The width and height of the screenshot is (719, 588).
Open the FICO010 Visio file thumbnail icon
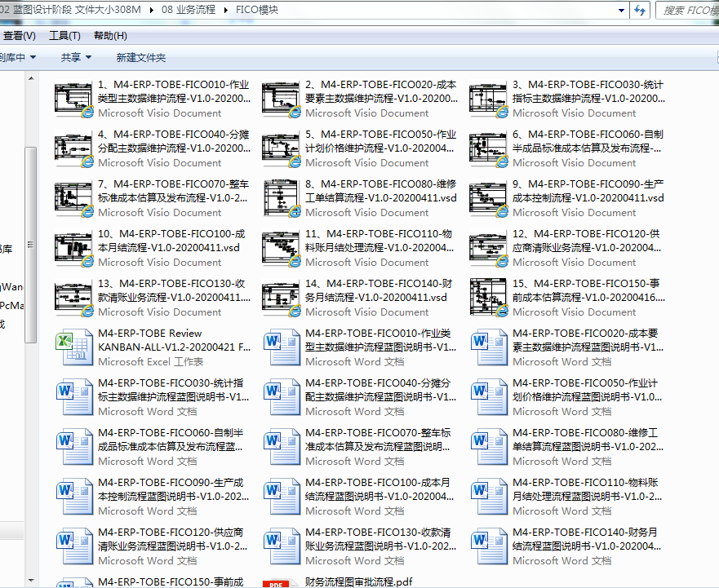pyautogui.click(x=73, y=99)
